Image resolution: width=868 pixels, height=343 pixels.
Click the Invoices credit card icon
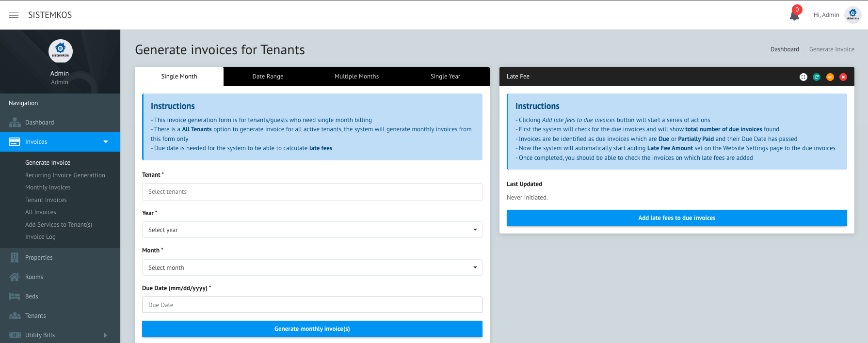[x=15, y=142]
